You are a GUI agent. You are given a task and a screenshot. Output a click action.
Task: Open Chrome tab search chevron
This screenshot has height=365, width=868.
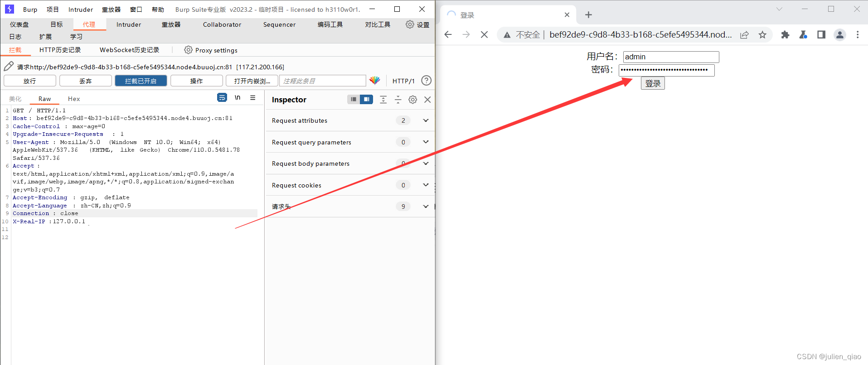779,9
